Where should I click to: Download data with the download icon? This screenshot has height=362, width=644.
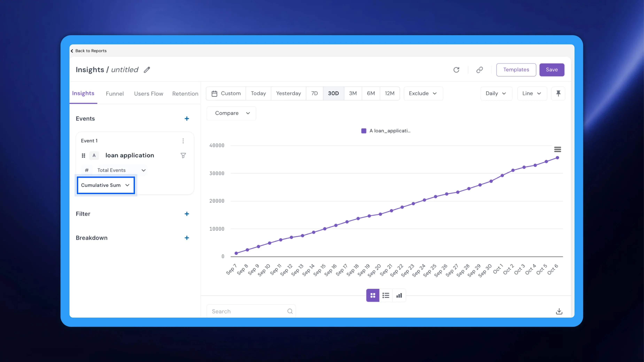pos(559,311)
